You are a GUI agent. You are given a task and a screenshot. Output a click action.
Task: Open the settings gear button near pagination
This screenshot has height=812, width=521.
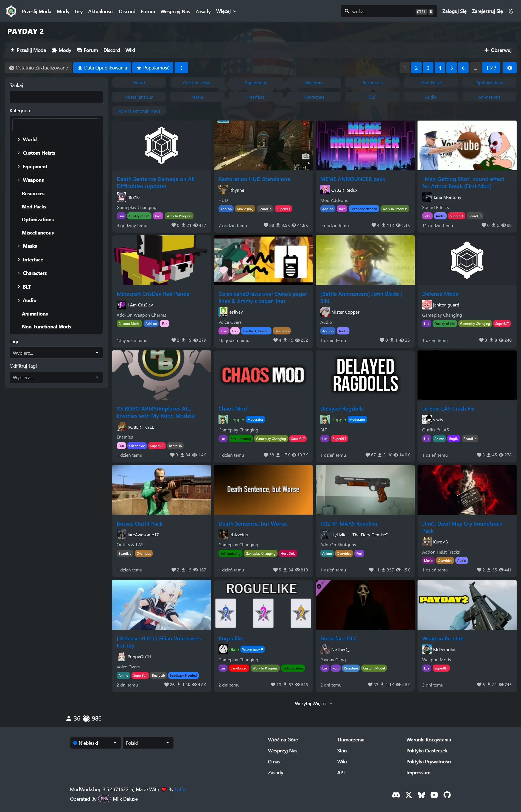pyautogui.click(x=509, y=68)
